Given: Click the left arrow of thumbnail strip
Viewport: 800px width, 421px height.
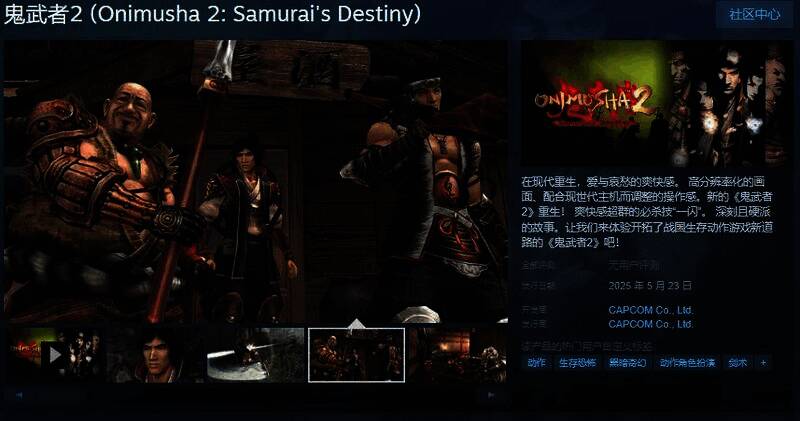Looking at the screenshot, I should (x=19, y=394).
